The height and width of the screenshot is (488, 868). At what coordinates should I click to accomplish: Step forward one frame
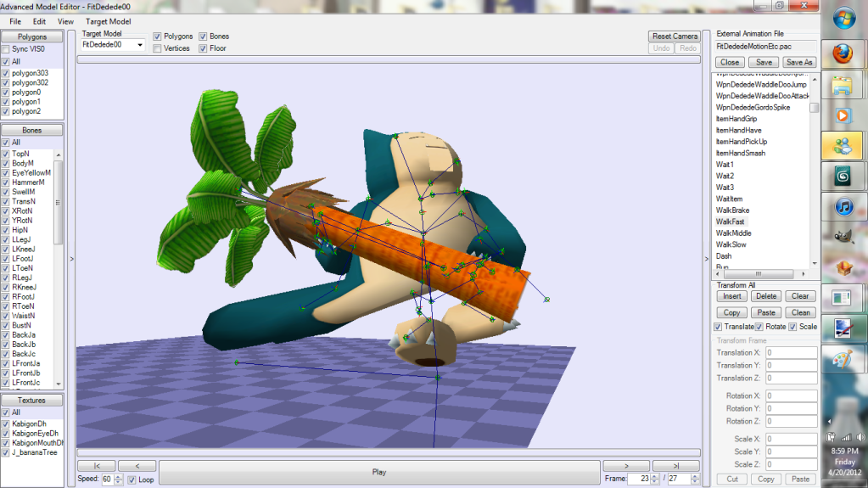click(x=626, y=466)
